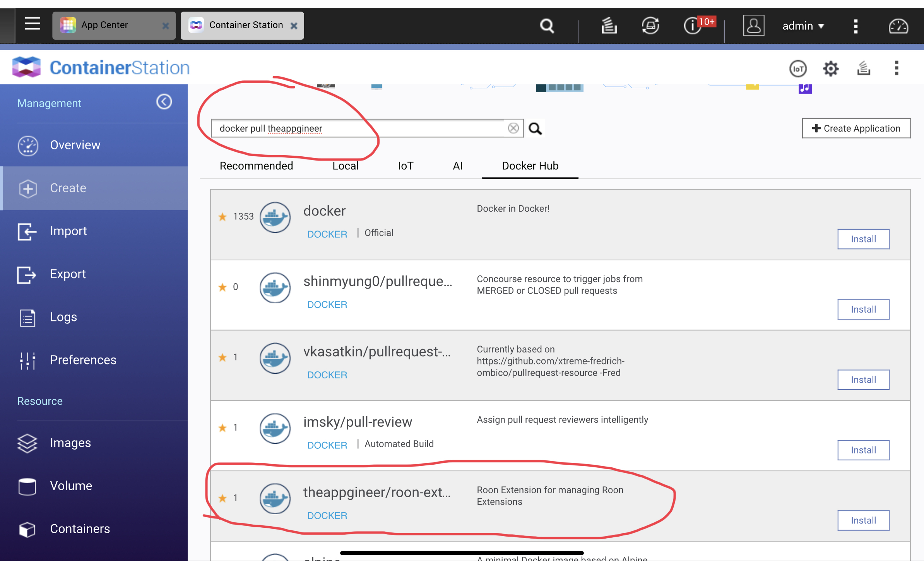Click DOCKER link under theappgineer/roon-ext

pos(327,516)
